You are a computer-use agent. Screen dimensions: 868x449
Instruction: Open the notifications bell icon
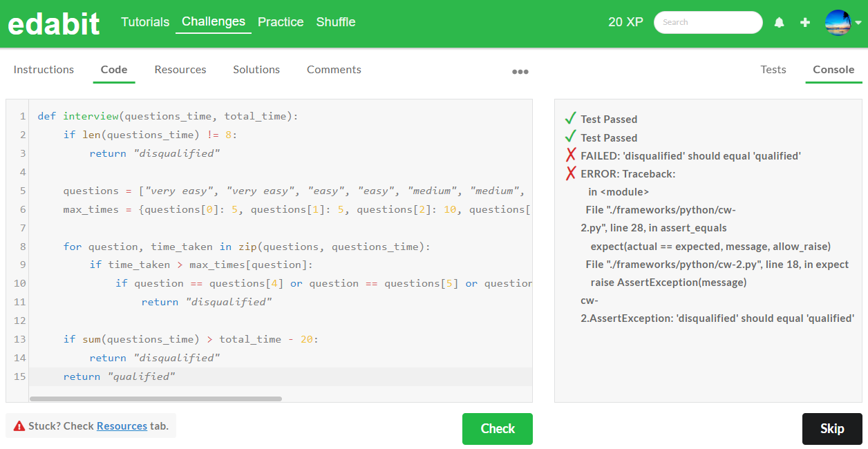coord(780,22)
